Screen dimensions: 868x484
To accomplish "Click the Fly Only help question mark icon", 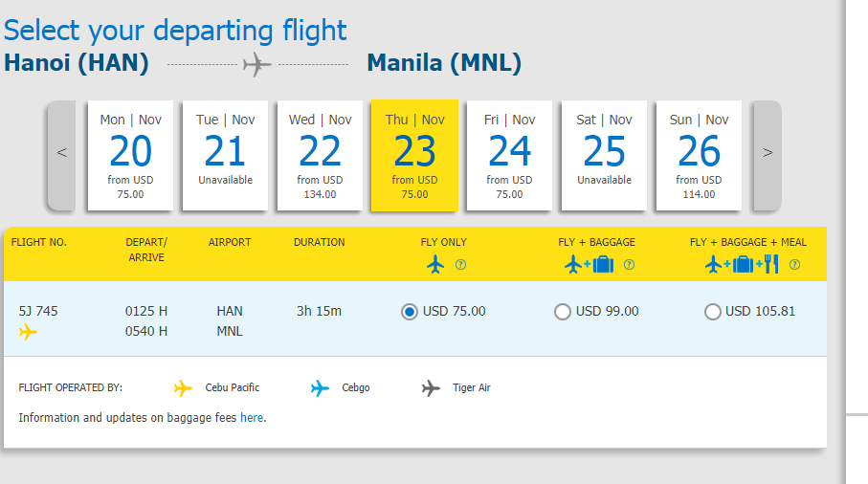I will (x=460, y=265).
